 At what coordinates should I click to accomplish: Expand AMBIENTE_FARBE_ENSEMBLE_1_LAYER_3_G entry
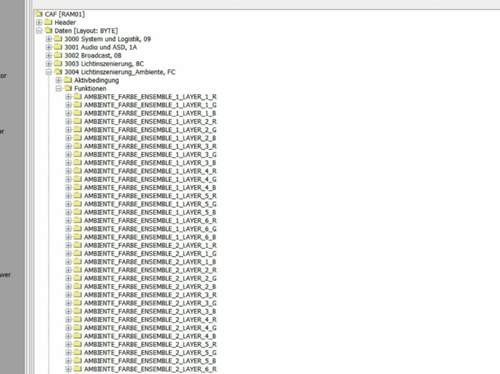click(x=68, y=154)
